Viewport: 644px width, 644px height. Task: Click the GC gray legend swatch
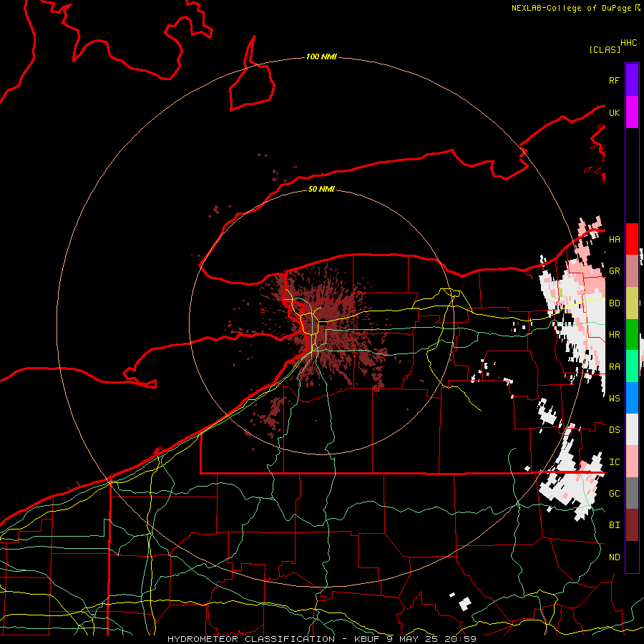pos(632,493)
